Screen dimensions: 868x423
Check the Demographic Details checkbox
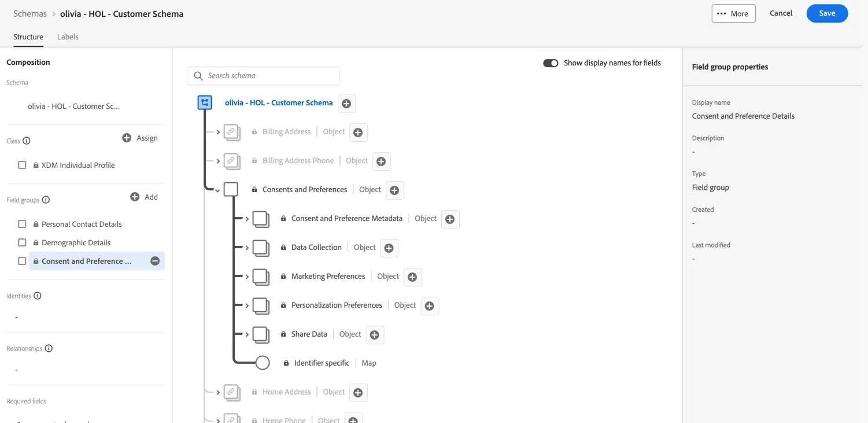tap(22, 242)
